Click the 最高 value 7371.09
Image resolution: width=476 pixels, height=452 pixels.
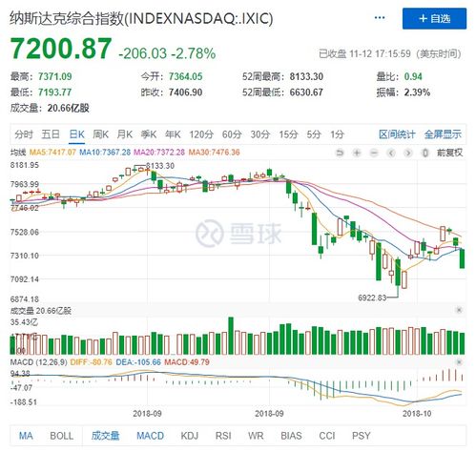tap(55, 76)
